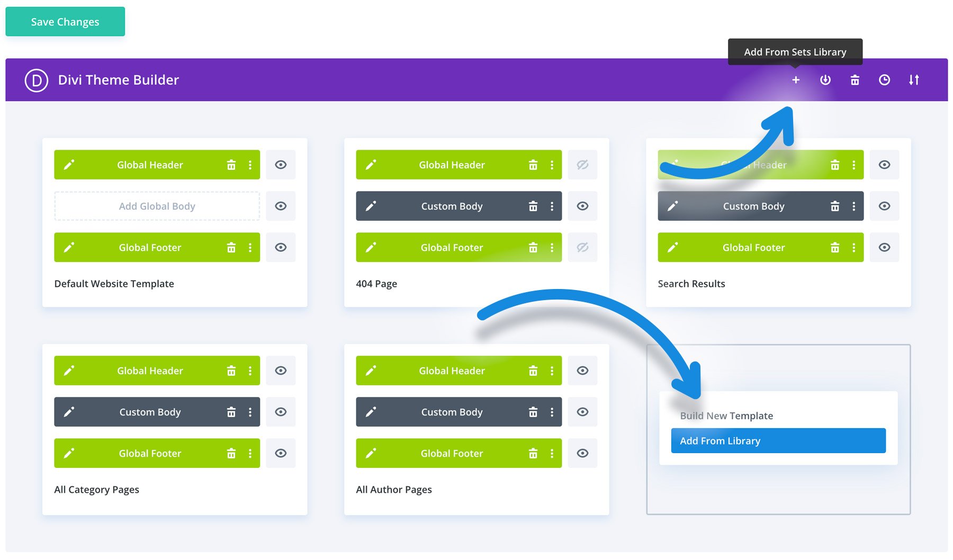Viewport: 953px width, 560px height.
Task: Toggle Global Footer visibility in All Author Pages
Action: pos(582,453)
